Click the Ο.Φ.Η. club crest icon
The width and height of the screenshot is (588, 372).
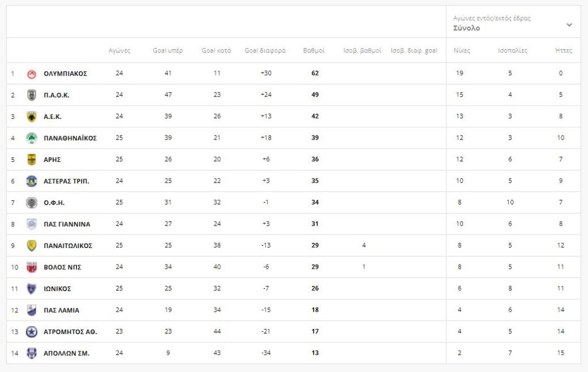(32, 203)
